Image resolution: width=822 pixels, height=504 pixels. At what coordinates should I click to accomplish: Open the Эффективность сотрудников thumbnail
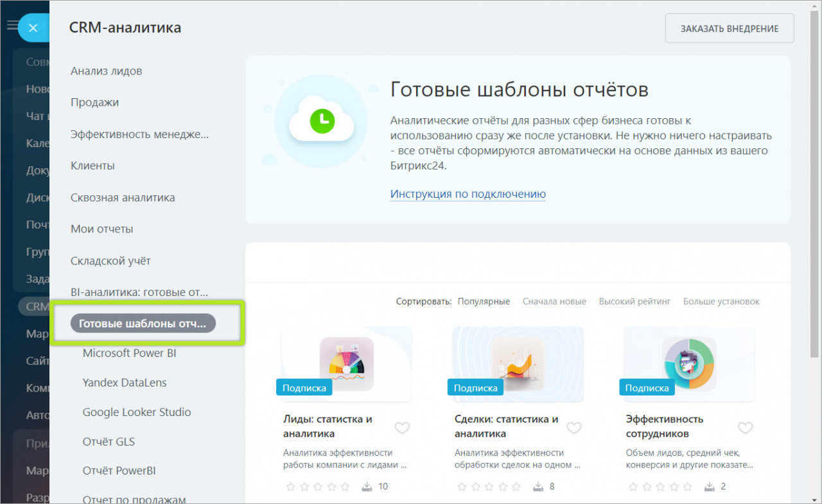[x=690, y=364]
